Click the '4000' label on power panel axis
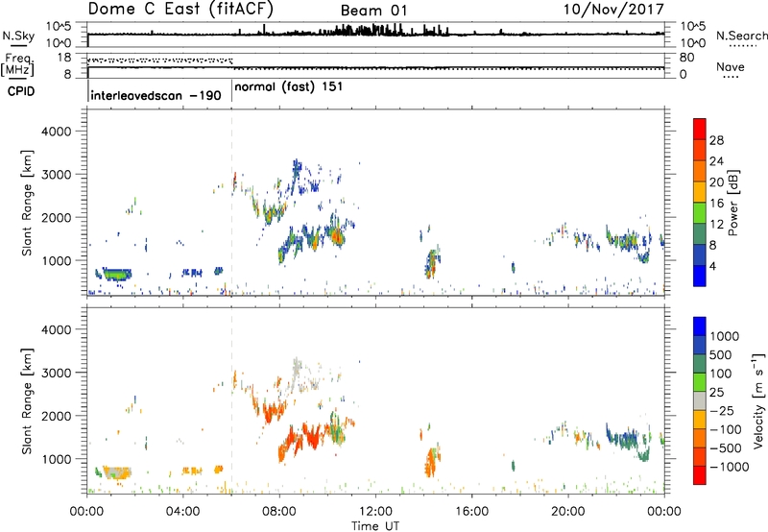 click(x=56, y=132)
